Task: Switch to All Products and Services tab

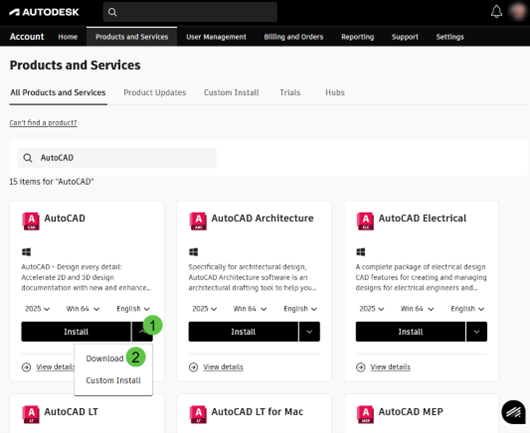Action: 58,93
